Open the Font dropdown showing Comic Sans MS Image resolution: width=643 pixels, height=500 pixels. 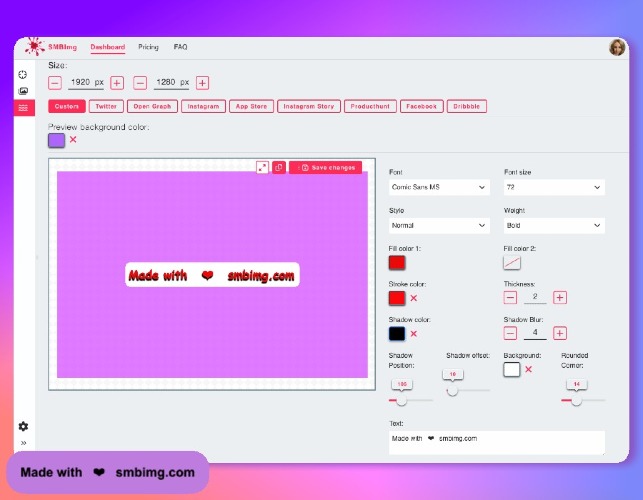[x=439, y=187]
